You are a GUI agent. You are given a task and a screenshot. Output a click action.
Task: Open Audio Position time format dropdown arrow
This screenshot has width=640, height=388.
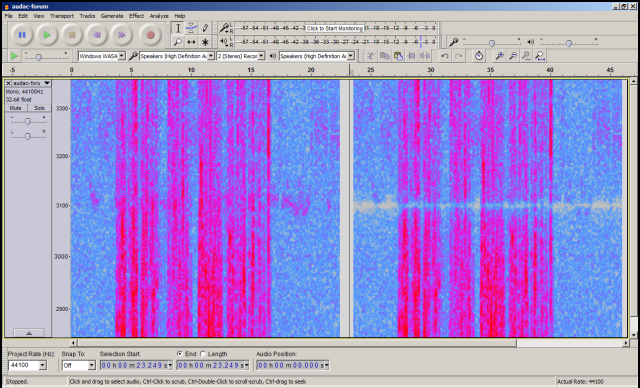[326, 365]
